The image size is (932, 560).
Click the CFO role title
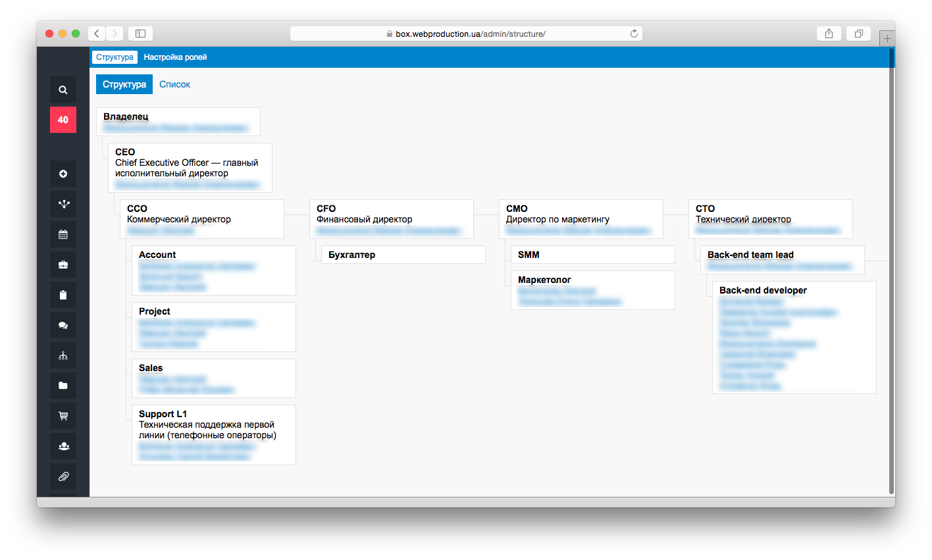click(326, 209)
